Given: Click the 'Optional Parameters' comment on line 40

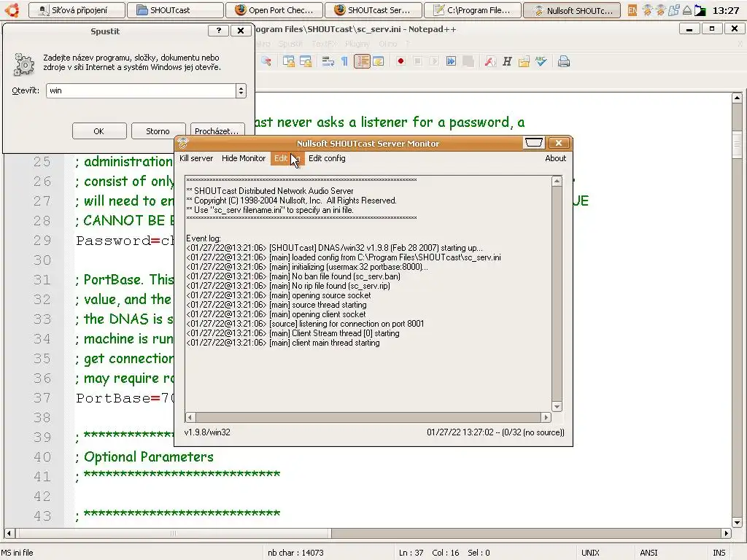Looking at the screenshot, I should (148, 456).
